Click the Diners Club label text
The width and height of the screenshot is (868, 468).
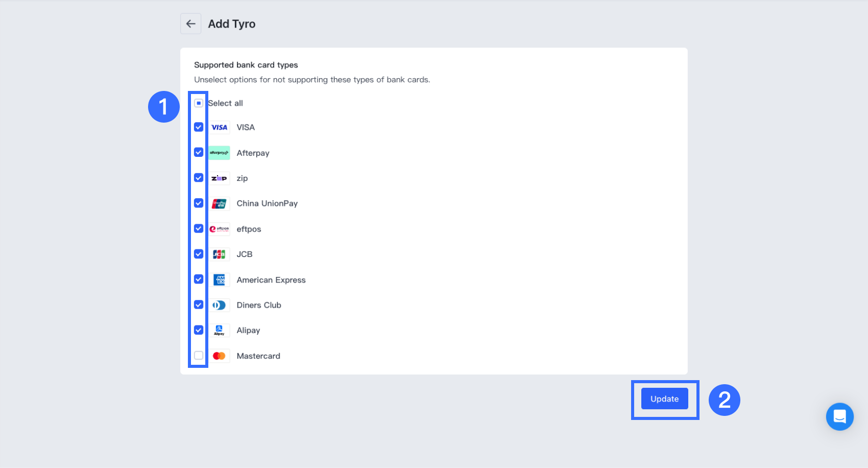click(x=259, y=305)
